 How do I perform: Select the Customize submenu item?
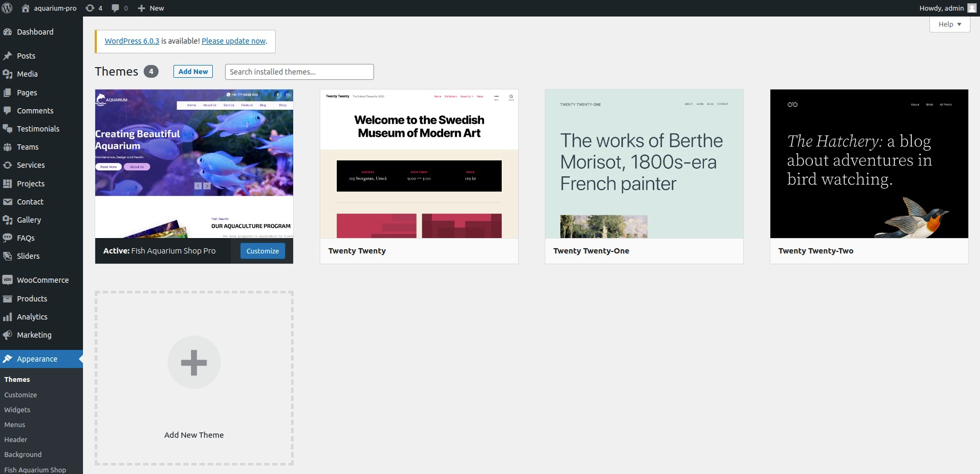(21, 395)
